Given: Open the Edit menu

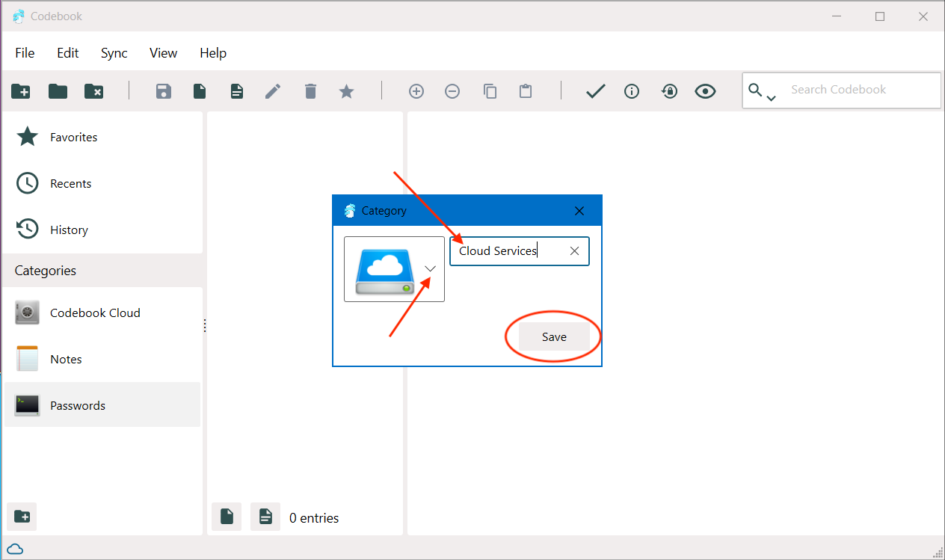Looking at the screenshot, I should (68, 53).
